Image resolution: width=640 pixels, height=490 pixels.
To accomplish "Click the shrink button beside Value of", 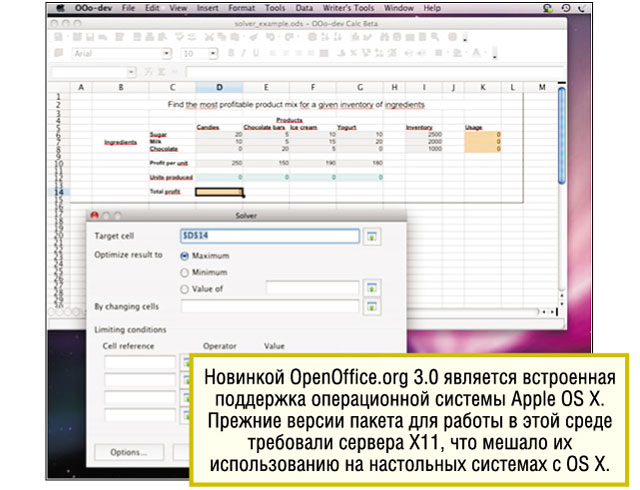I will click(372, 288).
